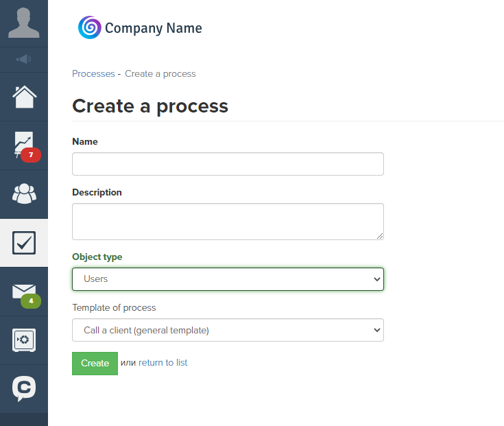
Task: Click the Processes breadcrumb link
Action: (x=93, y=73)
